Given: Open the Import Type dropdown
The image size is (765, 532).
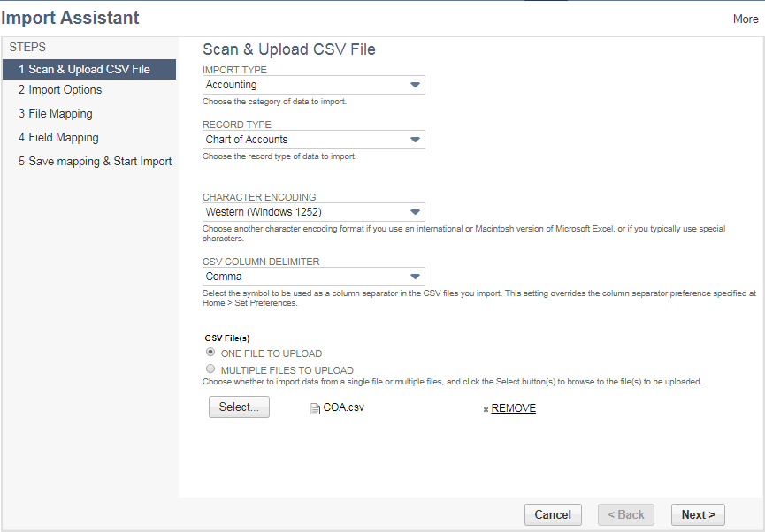Looking at the screenshot, I should pos(314,85).
